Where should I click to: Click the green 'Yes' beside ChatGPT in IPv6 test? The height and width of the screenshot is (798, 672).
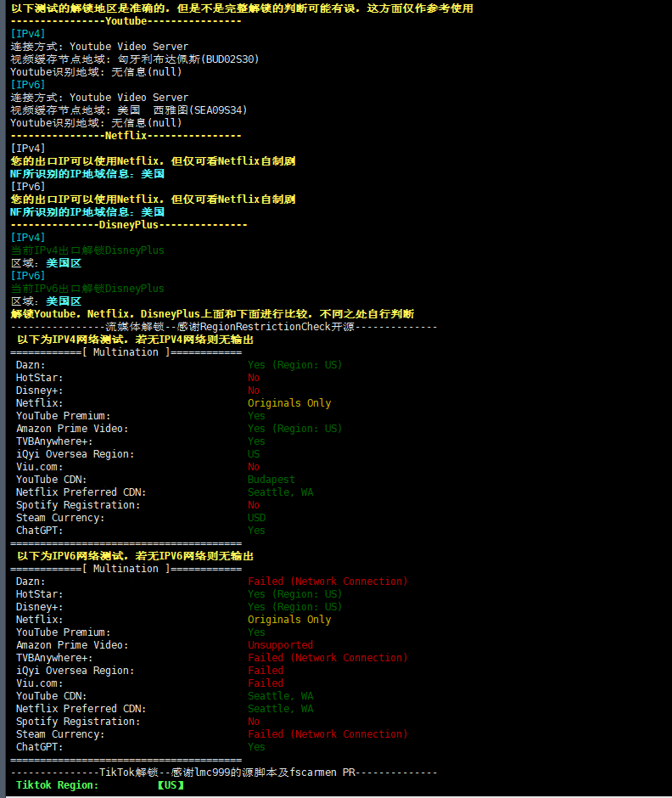256,746
